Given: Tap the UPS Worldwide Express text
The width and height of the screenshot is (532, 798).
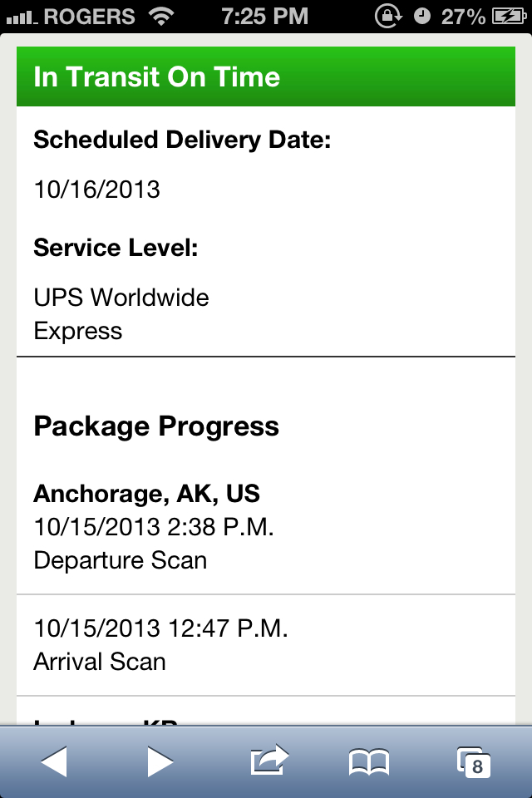Looking at the screenshot, I should (x=121, y=313).
